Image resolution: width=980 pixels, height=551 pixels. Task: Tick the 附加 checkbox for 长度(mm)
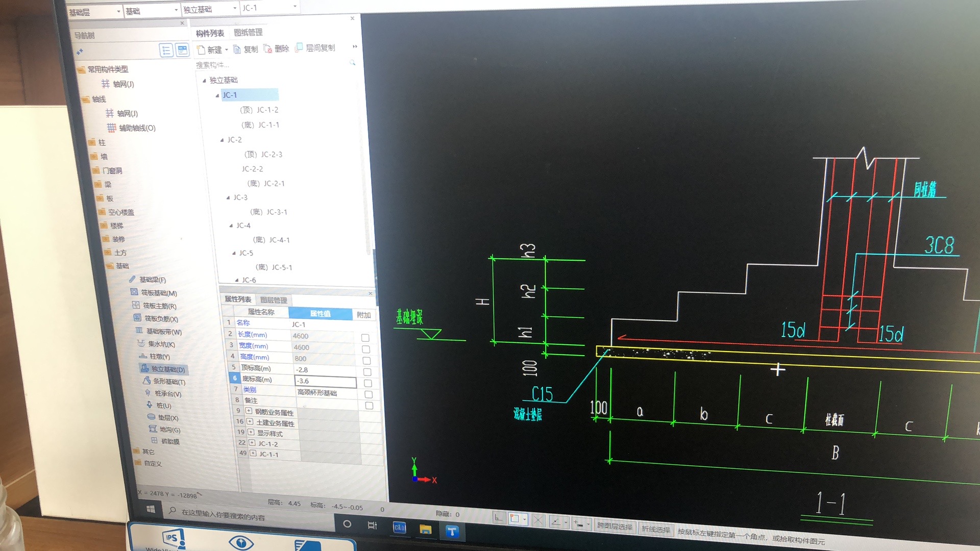tap(365, 338)
